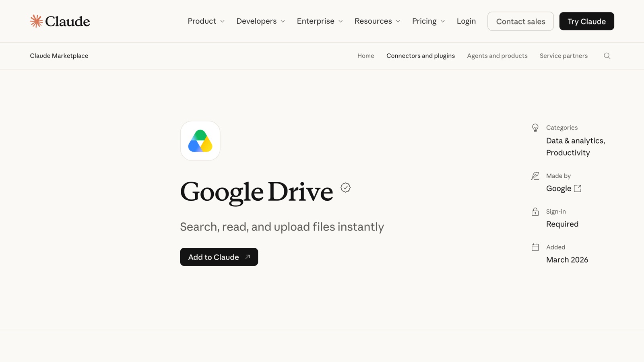Open the Service partners tab

(563, 56)
